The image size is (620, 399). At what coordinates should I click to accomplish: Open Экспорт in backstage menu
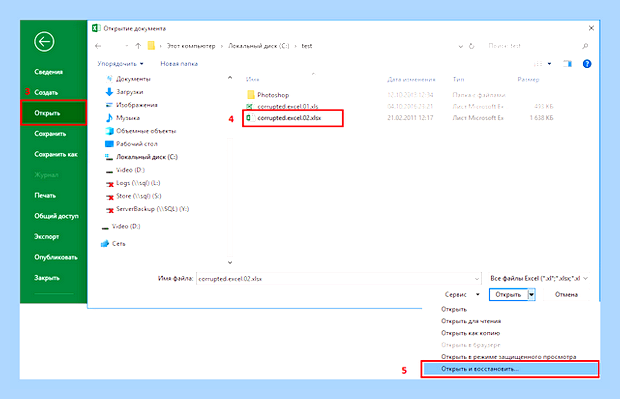coord(46,236)
